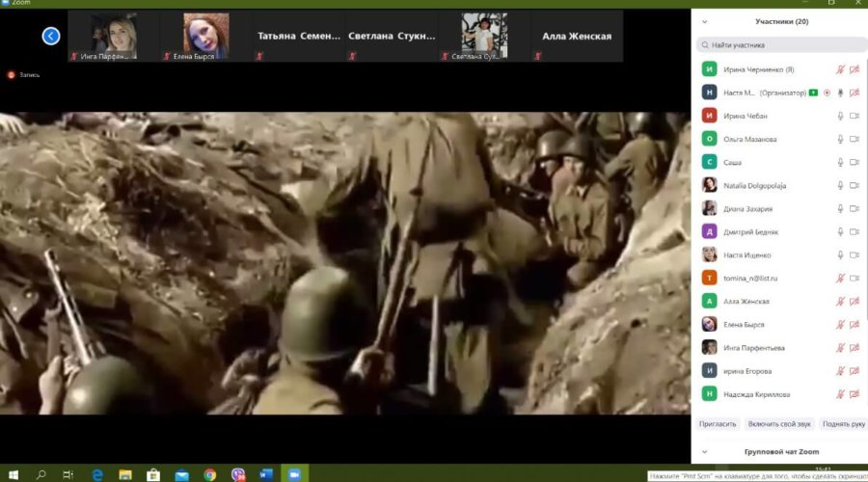Click microphone icon for Ольга Мазанова
The image size is (868, 482).
(x=840, y=140)
